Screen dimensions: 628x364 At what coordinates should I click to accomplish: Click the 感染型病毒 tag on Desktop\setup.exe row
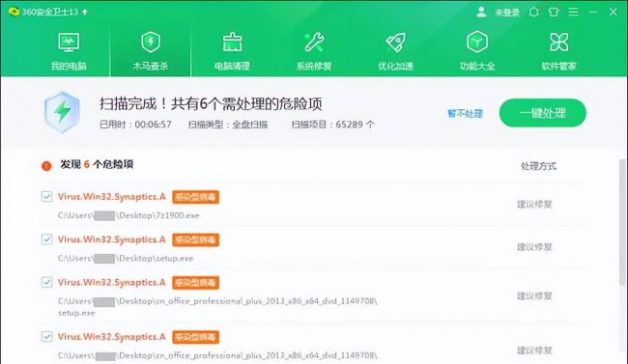click(195, 239)
